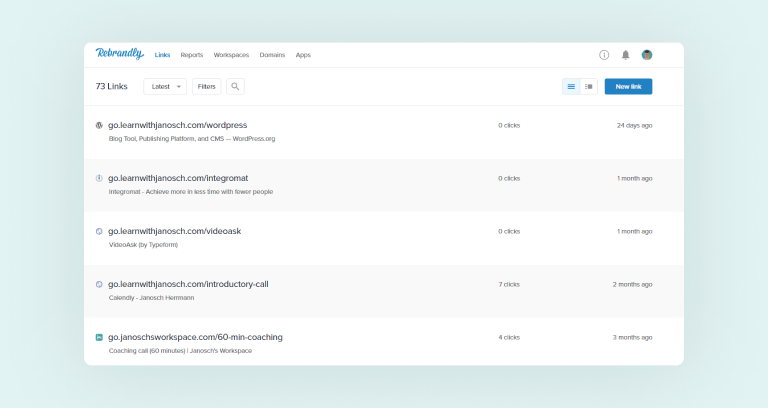This screenshot has width=768, height=408.
Task: Click '4 clicks' on 60-min-coaching row
Action: (509, 337)
